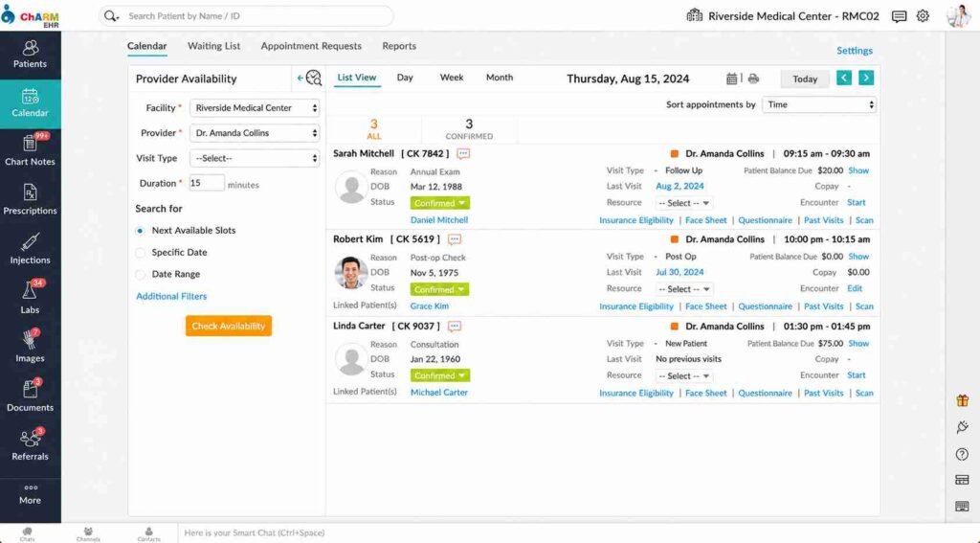Click the gift icon on right rail
Screen dimensions: 980x543
[962, 401]
